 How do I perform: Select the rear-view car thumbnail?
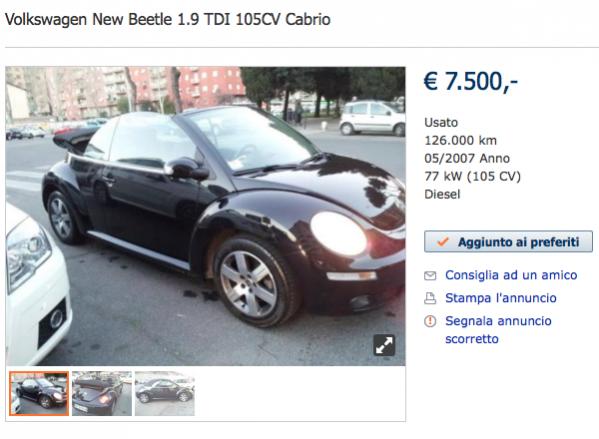coord(102,394)
